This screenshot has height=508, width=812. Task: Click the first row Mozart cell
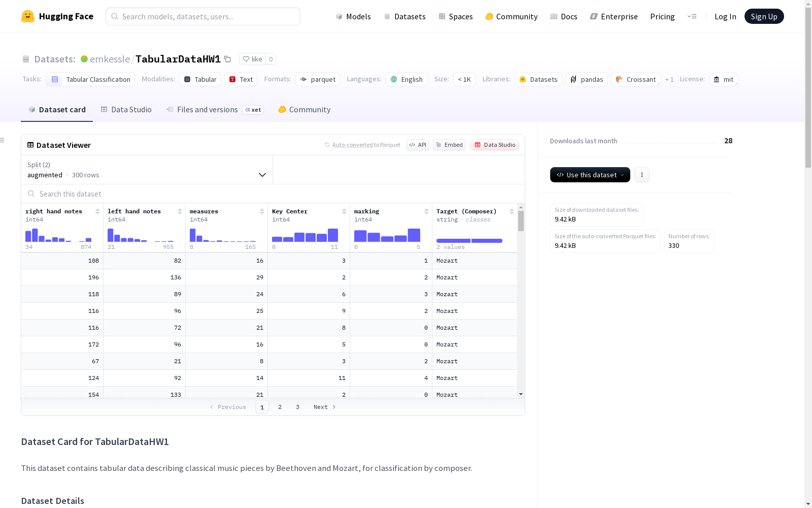(475, 261)
